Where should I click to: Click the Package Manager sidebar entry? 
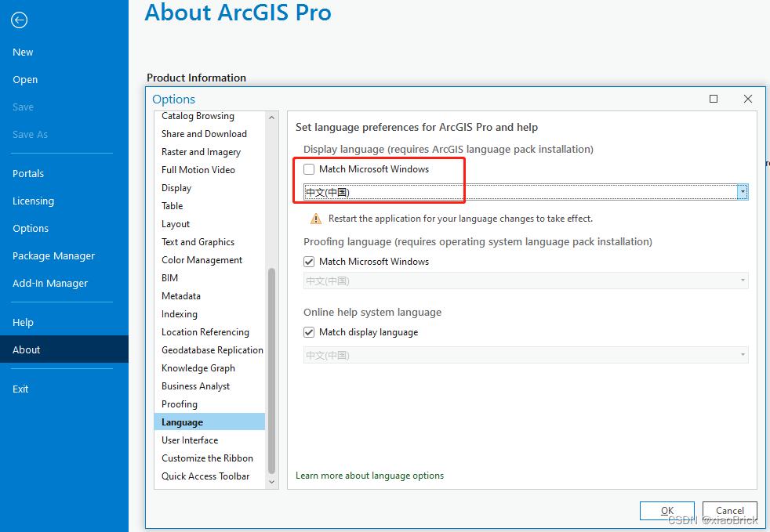[x=53, y=255]
